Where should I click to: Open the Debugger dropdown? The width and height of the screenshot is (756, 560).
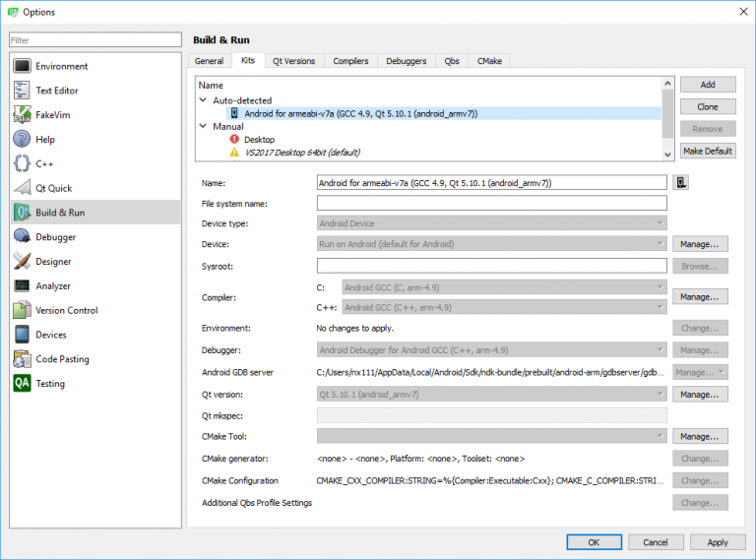(x=492, y=350)
